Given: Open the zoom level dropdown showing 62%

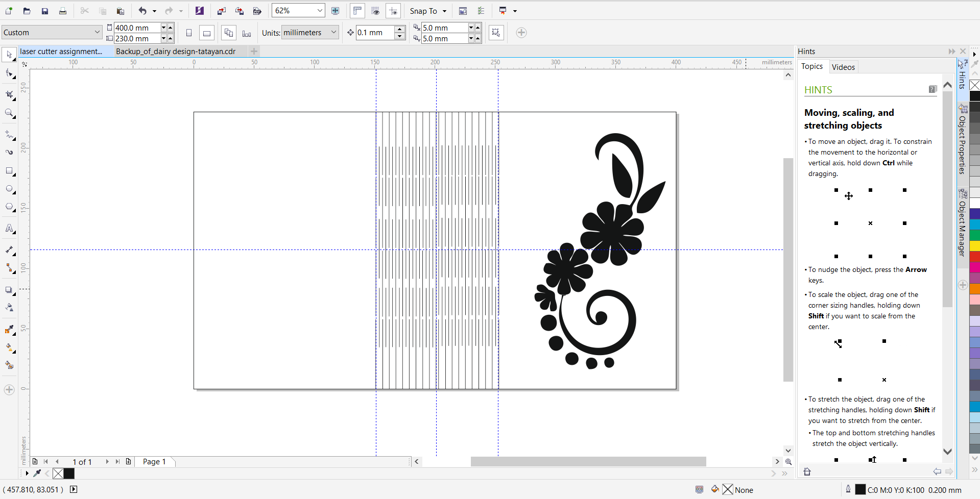Looking at the screenshot, I should point(320,11).
